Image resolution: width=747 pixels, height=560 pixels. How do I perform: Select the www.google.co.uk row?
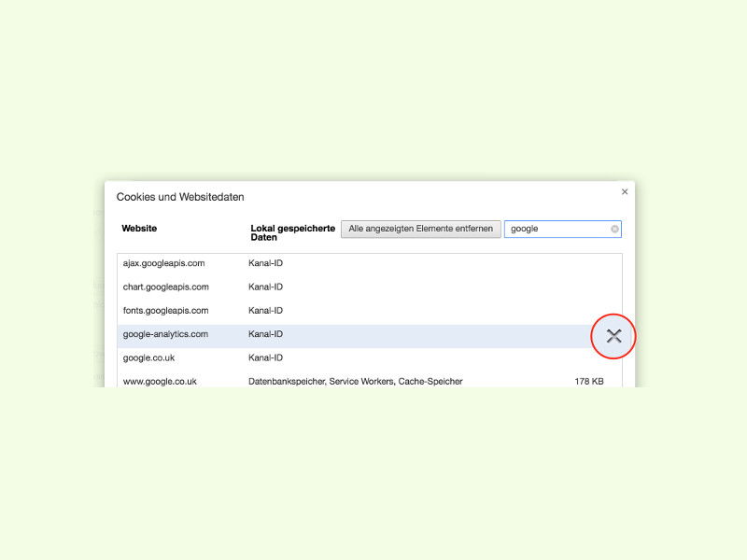[369, 382]
